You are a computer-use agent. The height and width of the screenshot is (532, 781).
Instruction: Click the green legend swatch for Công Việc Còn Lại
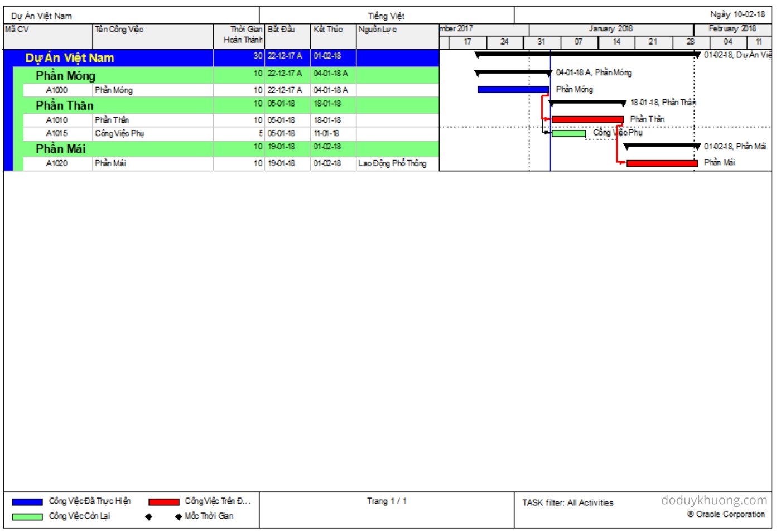pyautogui.click(x=27, y=517)
